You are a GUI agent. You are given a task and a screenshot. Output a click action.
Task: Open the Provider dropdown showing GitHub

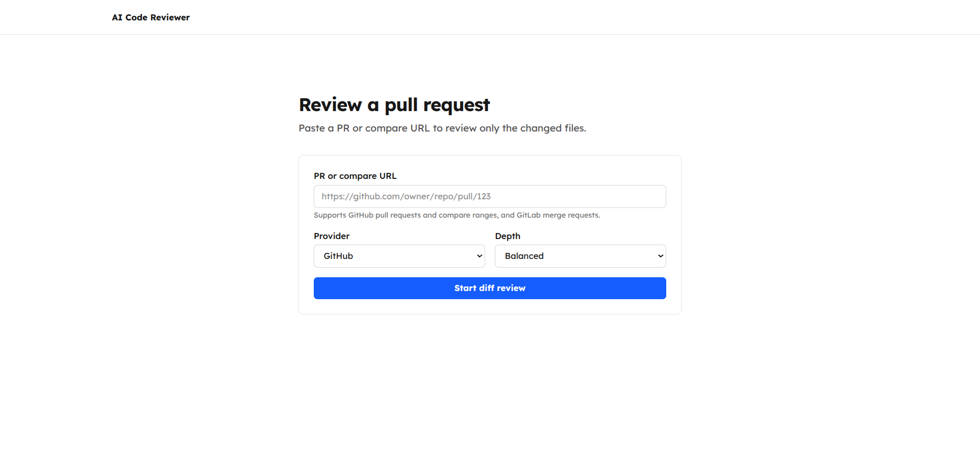[399, 256]
